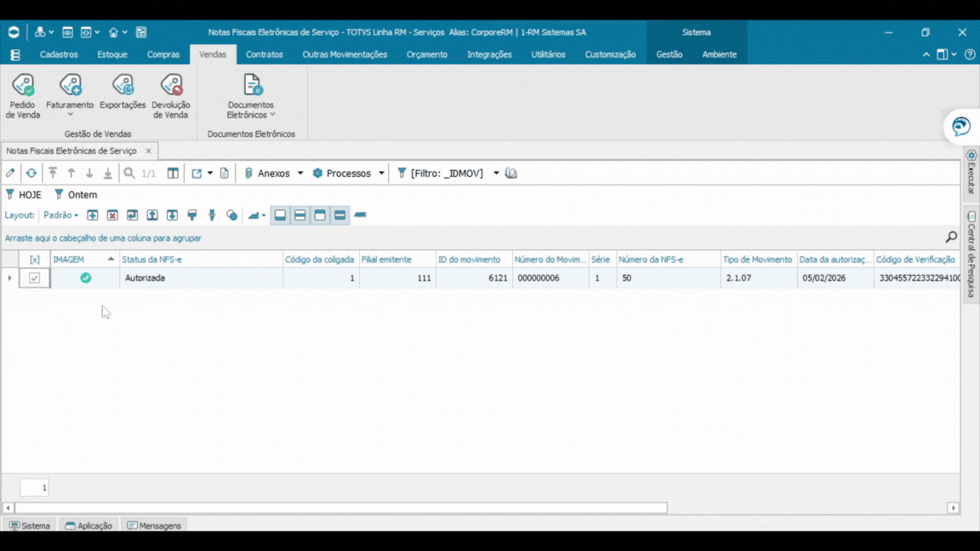The image size is (980, 551).
Task: Click the horizontal scrollbar's right arrow
Action: tap(953, 508)
